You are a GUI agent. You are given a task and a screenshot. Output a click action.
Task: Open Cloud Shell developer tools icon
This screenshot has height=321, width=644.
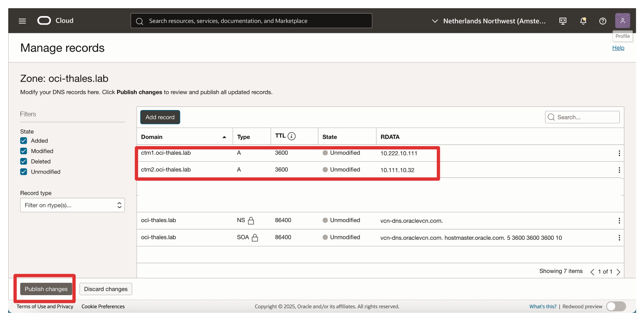point(563,21)
